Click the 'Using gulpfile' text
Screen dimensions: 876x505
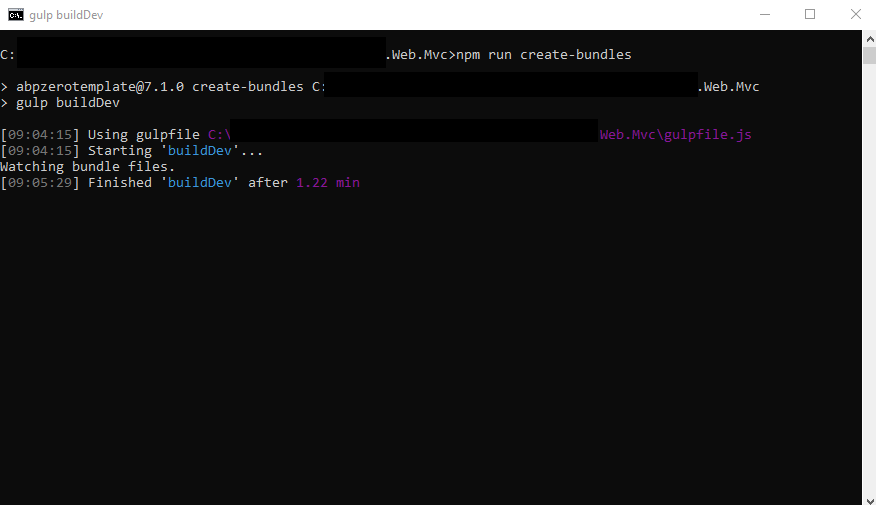tap(144, 135)
